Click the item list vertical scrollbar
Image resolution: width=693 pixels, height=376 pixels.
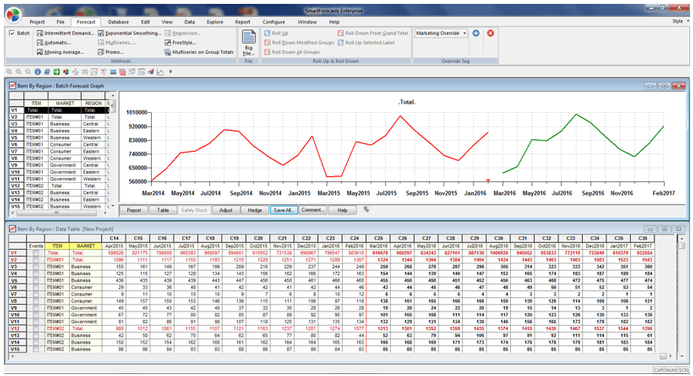click(x=113, y=150)
